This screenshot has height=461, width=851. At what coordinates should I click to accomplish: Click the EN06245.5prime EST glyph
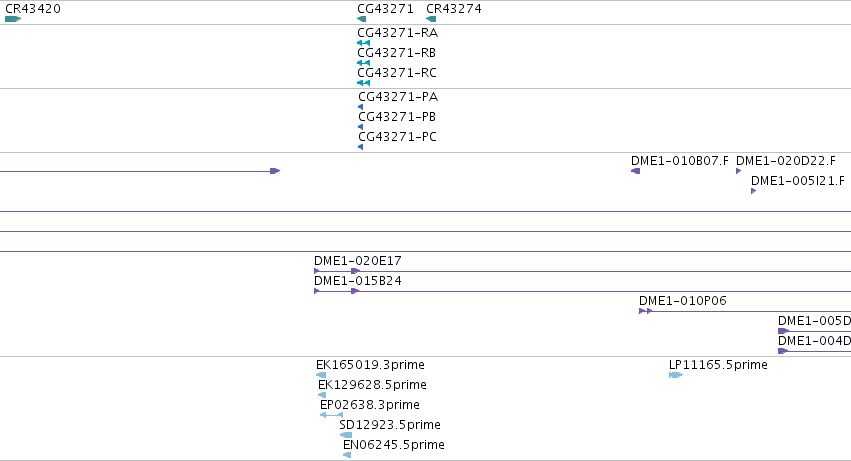pyautogui.click(x=347, y=456)
